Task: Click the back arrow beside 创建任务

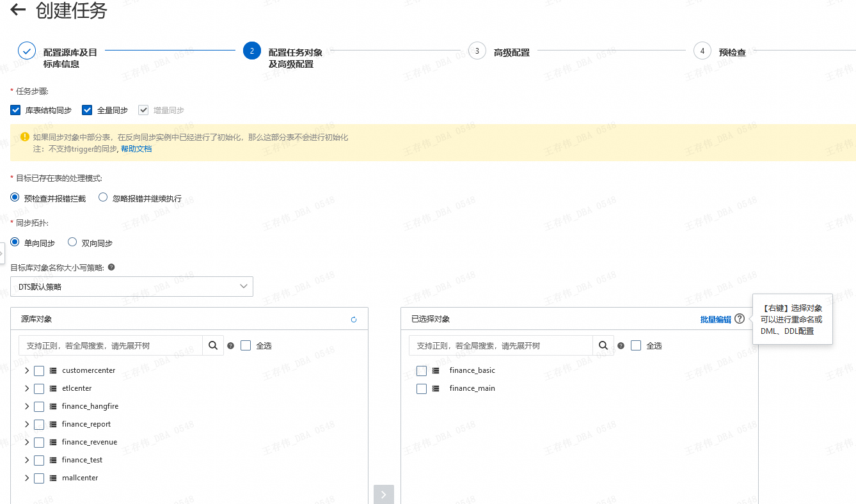Action: pos(18,10)
